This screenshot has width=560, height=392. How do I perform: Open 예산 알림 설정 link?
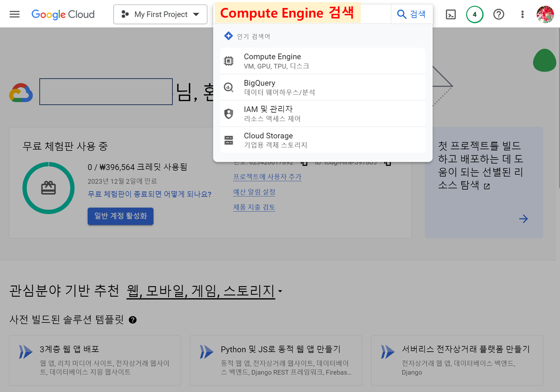[254, 192]
